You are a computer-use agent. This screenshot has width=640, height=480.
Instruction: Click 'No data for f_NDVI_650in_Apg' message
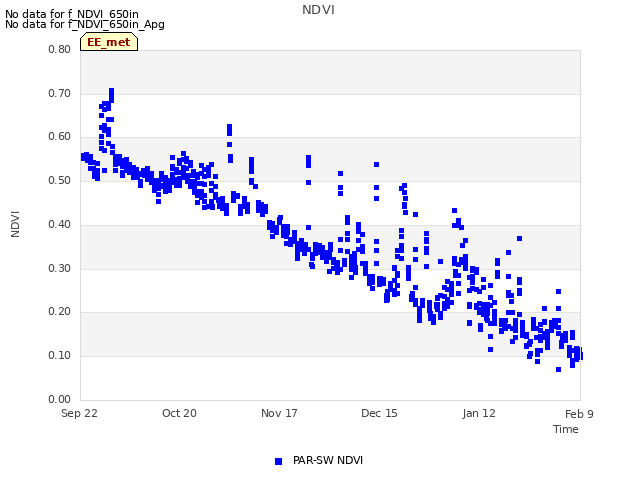(x=85, y=24)
